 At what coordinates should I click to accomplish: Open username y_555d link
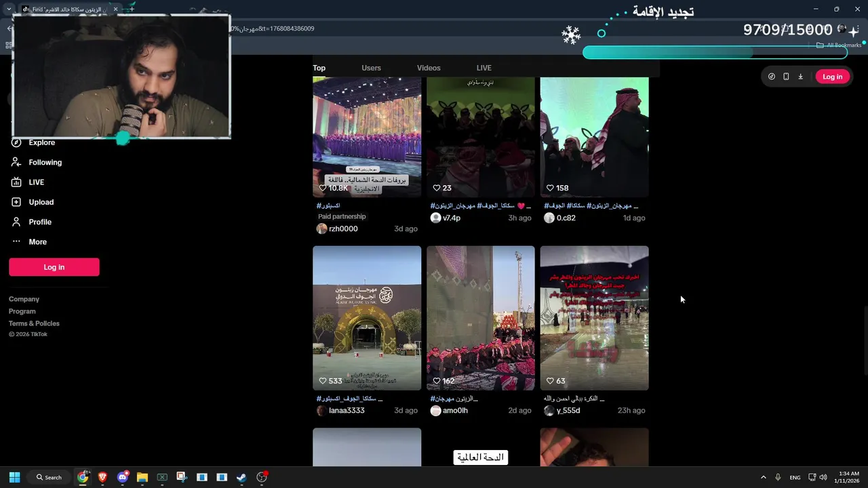click(568, 411)
